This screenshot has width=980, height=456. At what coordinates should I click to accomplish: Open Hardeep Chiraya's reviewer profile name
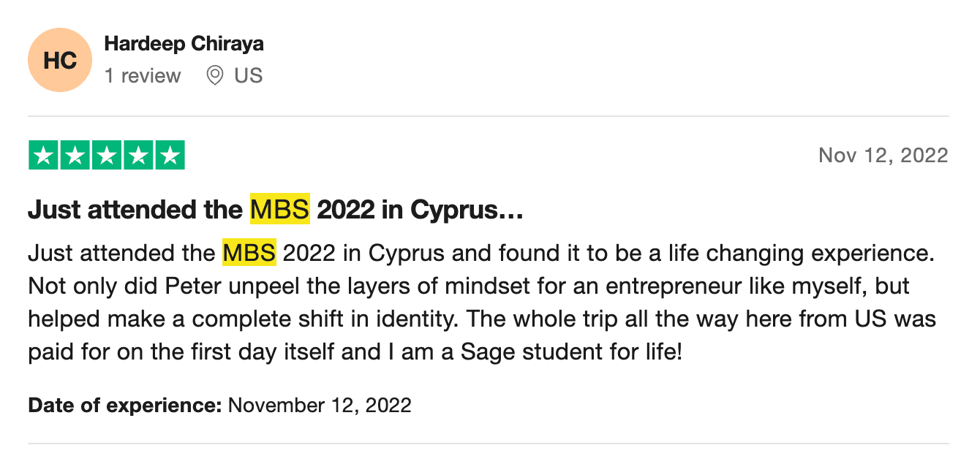[184, 44]
